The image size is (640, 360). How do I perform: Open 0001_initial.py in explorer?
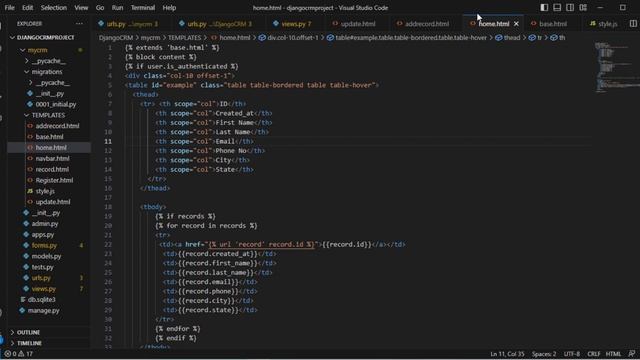pyautogui.click(x=56, y=104)
